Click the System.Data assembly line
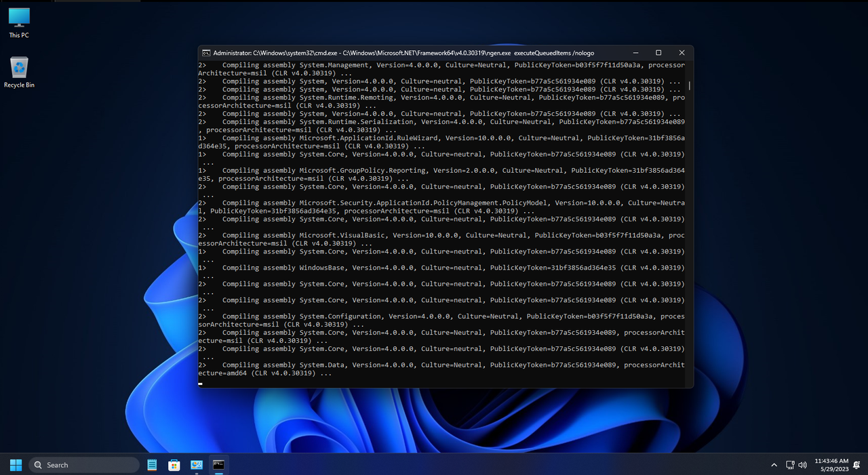This screenshot has width=868, height=475. click(x=441, y=369)
